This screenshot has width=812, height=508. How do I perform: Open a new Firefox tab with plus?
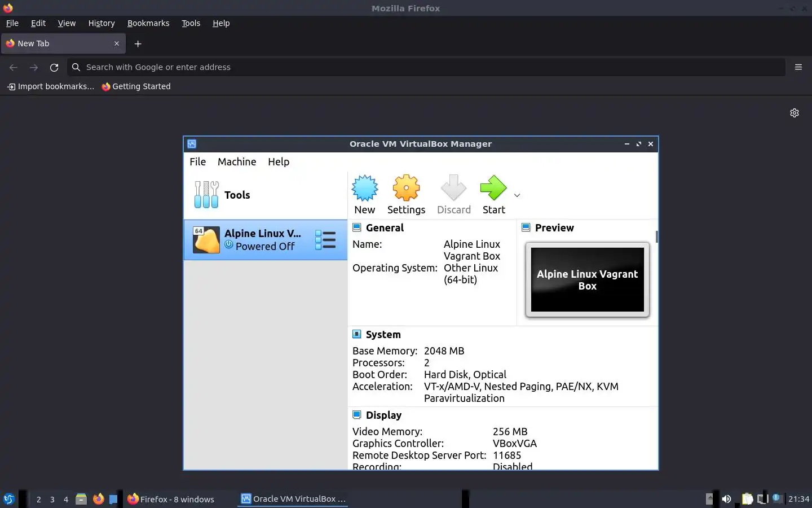pyautogui.click(x=138, y=43)
